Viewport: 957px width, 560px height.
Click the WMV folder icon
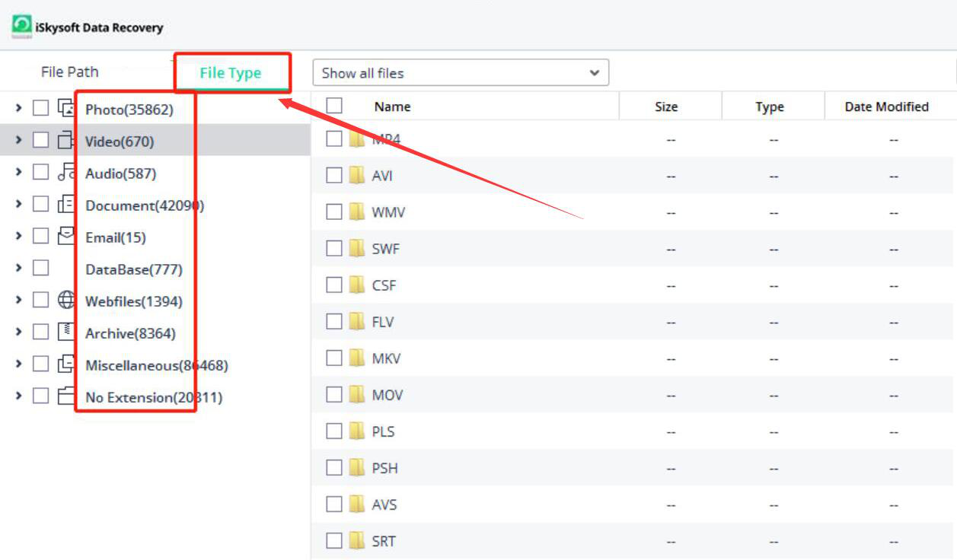[x=357, y=212]
